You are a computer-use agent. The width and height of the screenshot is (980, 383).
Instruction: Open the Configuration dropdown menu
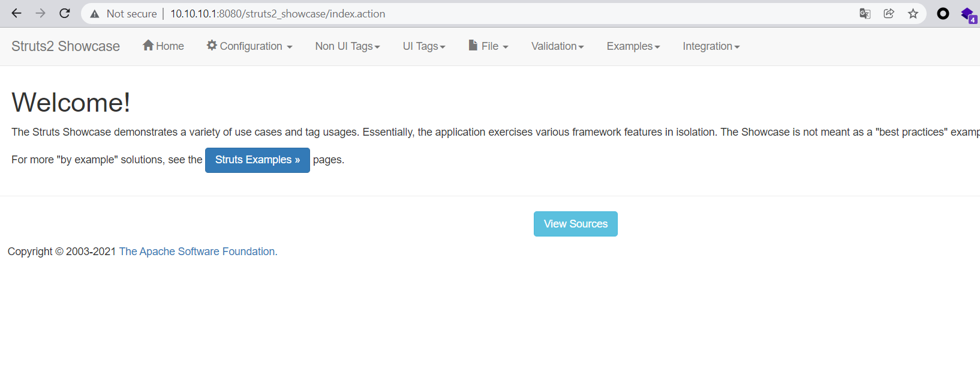click(x=249, y=46)
